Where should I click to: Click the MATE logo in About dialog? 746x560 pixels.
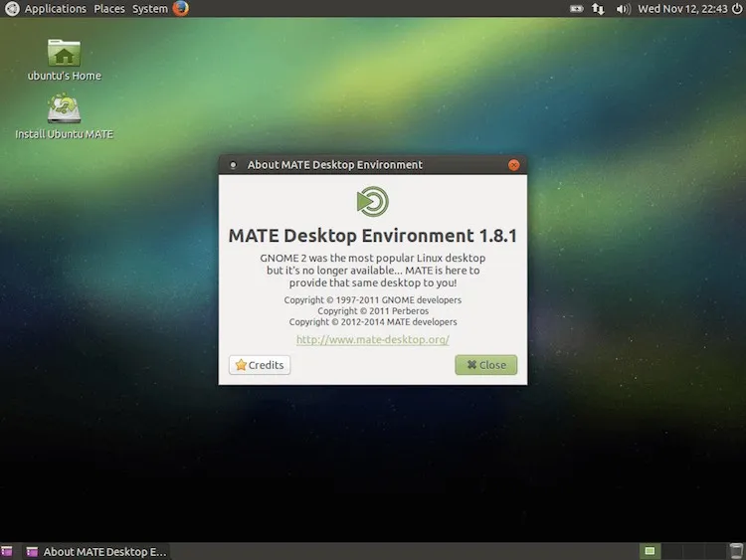pos(373,202)
